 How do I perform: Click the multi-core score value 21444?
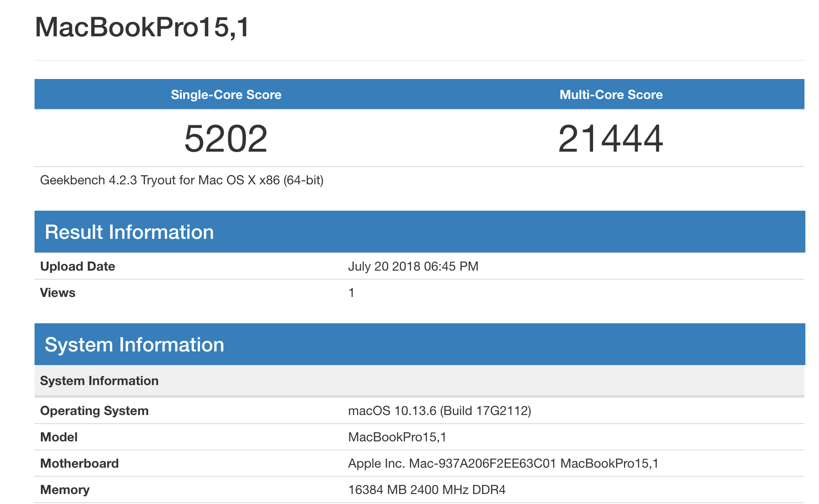tap(611, 138)
